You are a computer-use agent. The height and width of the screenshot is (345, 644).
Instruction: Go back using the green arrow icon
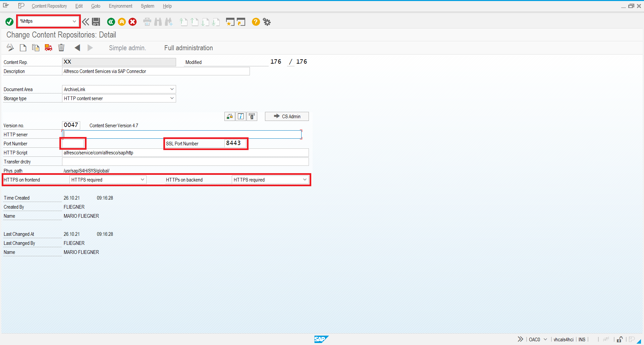[111, 22]
